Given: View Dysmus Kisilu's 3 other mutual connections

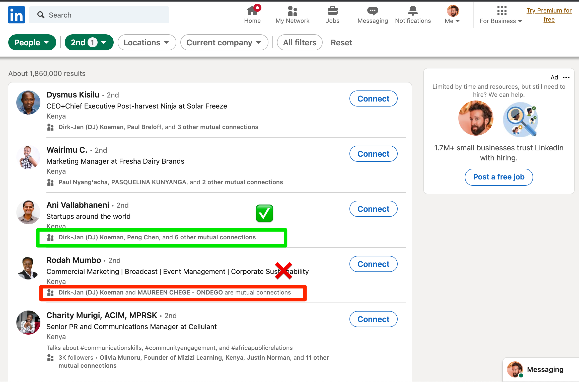Looking at the screenshot, I should point(218,127).
